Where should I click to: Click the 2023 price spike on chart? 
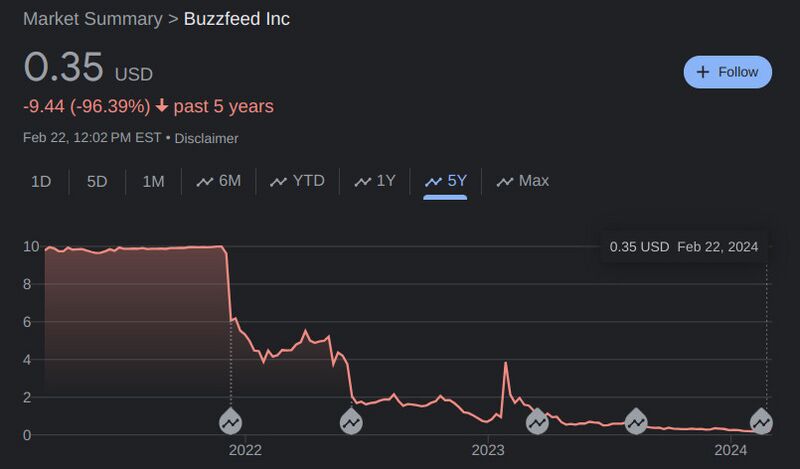point(506,363)
